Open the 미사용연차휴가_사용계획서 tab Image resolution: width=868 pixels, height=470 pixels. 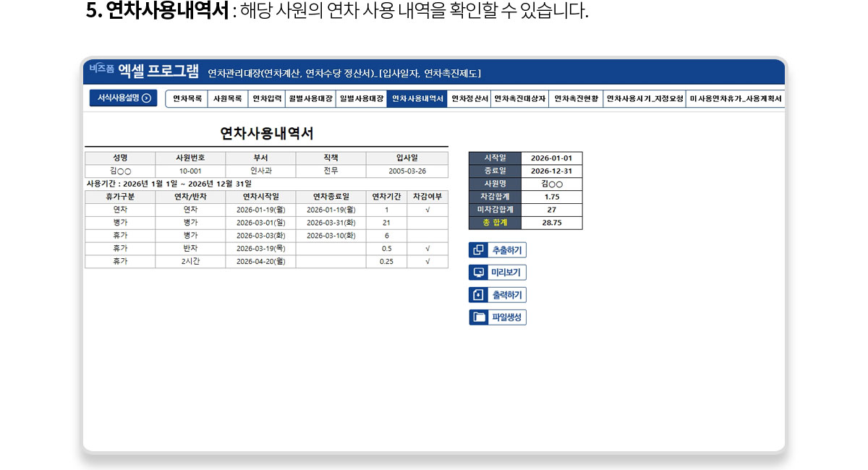(x=735, y=99)
